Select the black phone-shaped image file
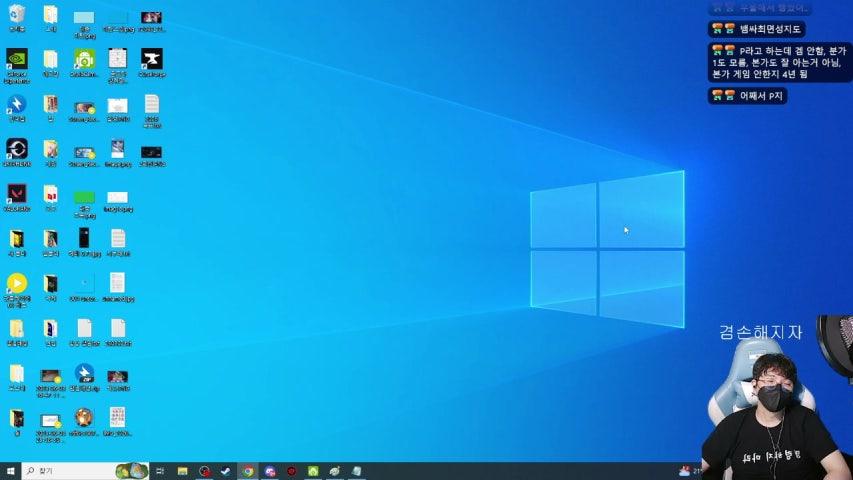 [x=84, y=242]
